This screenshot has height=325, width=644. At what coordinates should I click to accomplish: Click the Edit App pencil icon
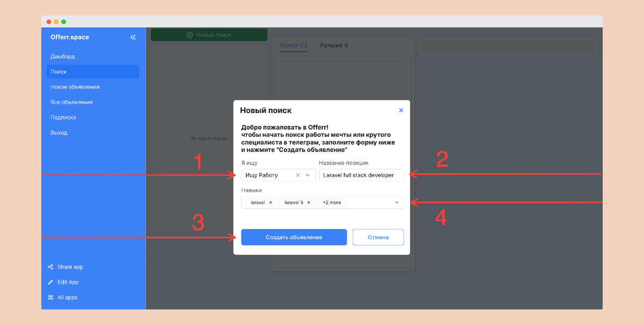point(50,282)
